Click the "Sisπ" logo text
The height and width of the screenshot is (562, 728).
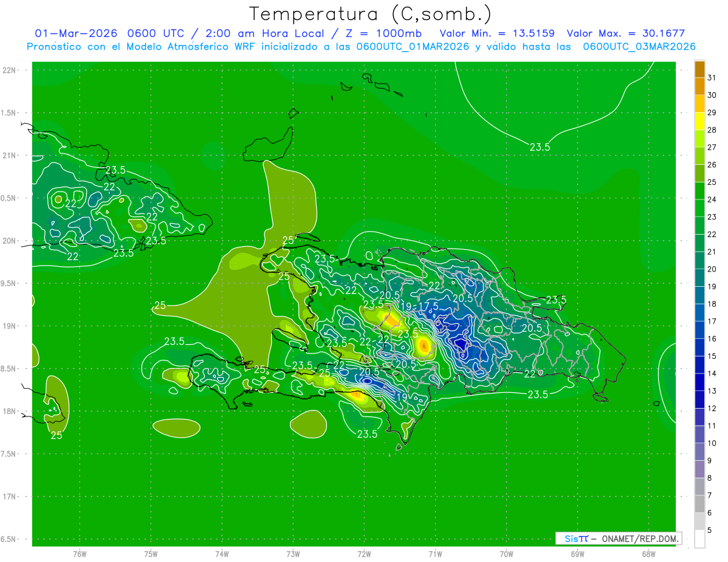[x=576, y=538]
